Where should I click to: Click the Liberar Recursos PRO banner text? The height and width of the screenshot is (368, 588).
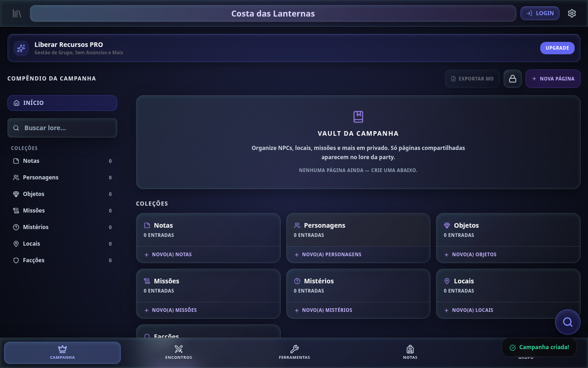69,45
